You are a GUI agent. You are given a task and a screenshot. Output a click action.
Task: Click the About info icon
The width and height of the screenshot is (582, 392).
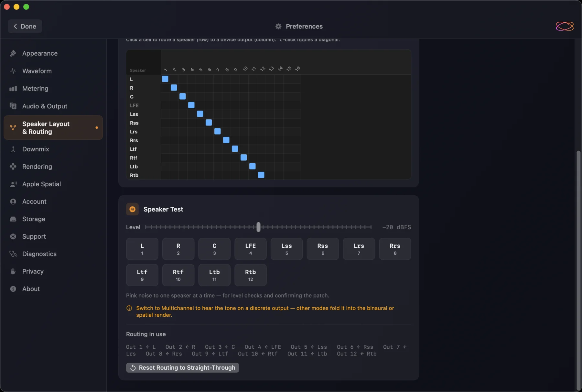point(13,289)
